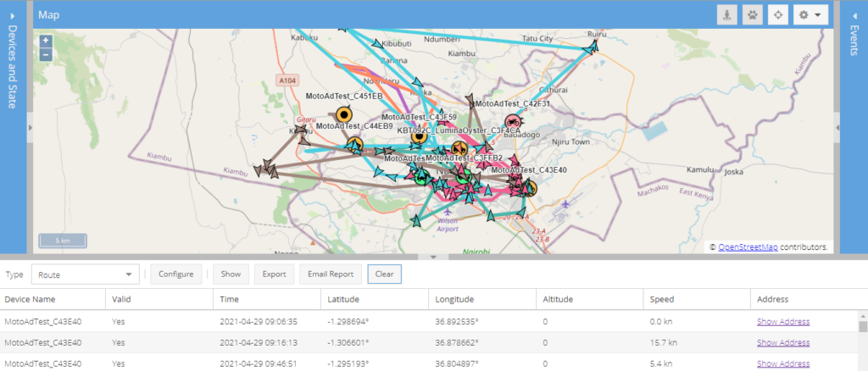Viewport: 868px width, 371px height.
Task: Clear the report results
Action: coord(384,274)
